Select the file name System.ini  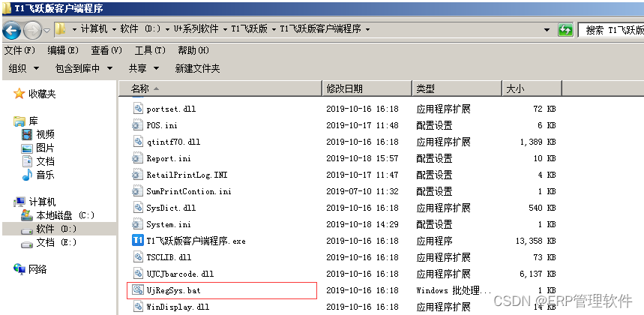coord(169,225)
